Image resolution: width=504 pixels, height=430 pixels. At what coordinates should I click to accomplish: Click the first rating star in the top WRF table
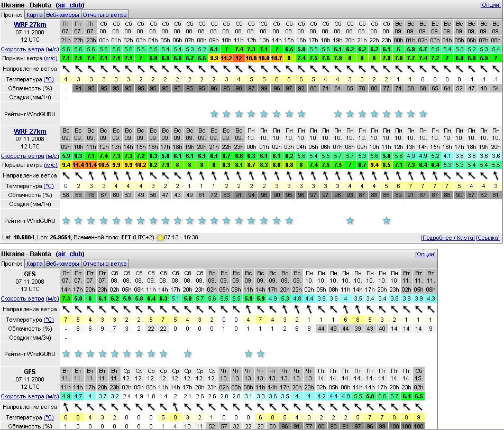[214, 114]
